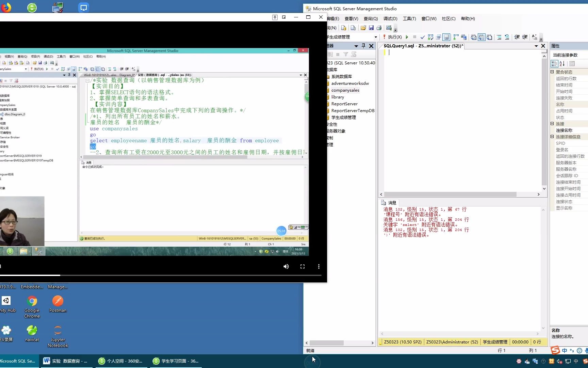Click inside the SQL query editor area

pyautogui.click(x=462, y=121)
